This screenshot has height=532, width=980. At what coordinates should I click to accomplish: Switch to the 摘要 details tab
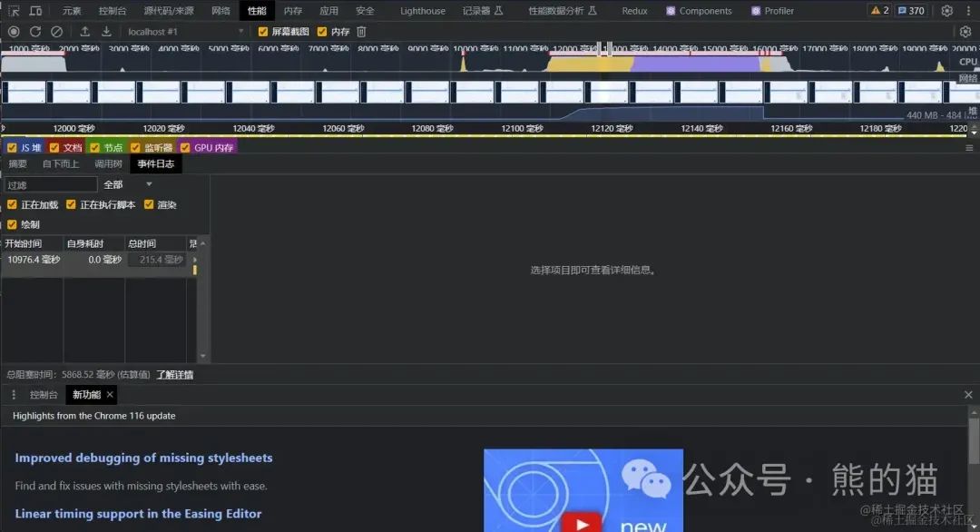[17, 163]
